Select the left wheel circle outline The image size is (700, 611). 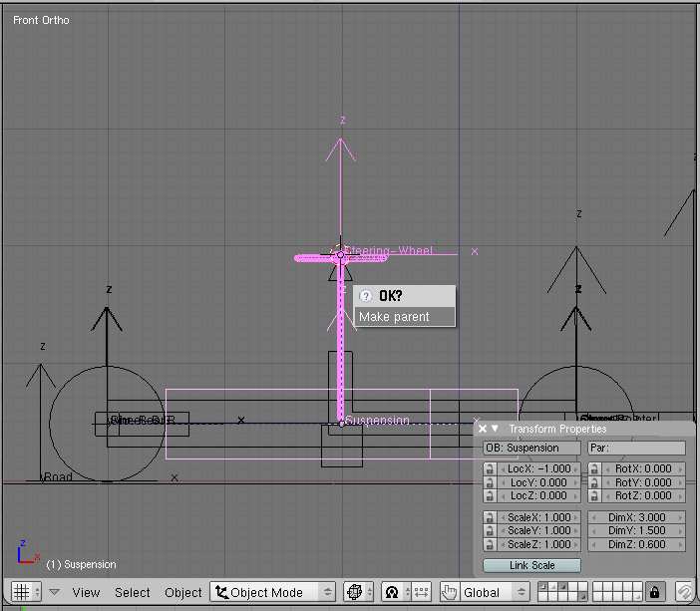107,424
